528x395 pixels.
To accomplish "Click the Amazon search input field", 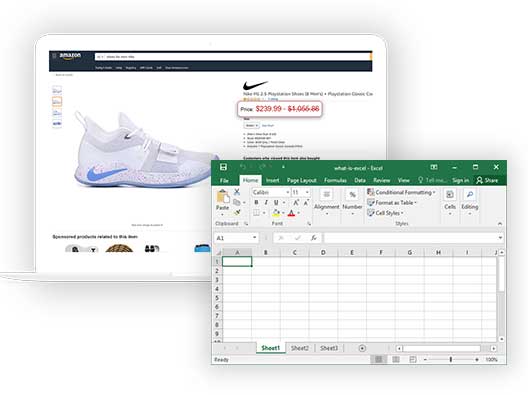I will pyautogui.click(x=232, y=57).
